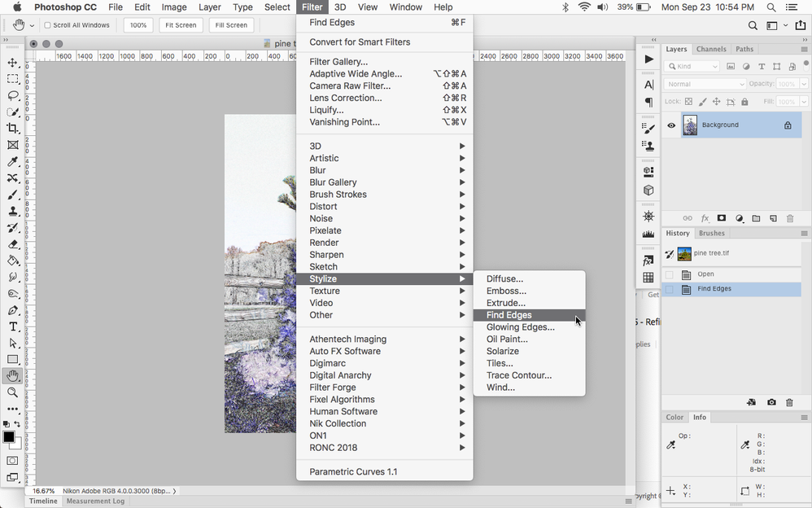Select the Rectangle shape tool
The image size is (812, 508).
12,360
